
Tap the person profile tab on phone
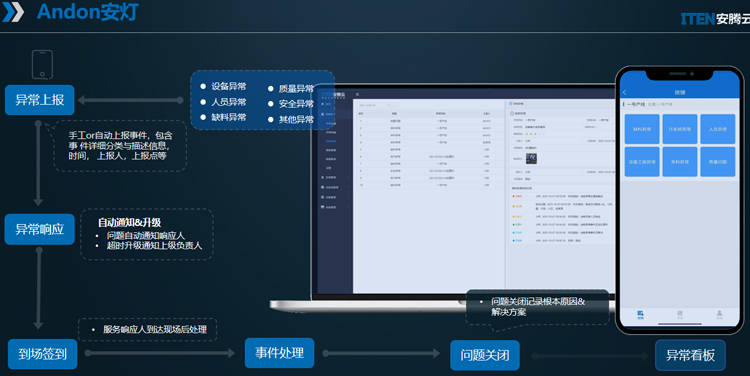click(x=719, y=314)
